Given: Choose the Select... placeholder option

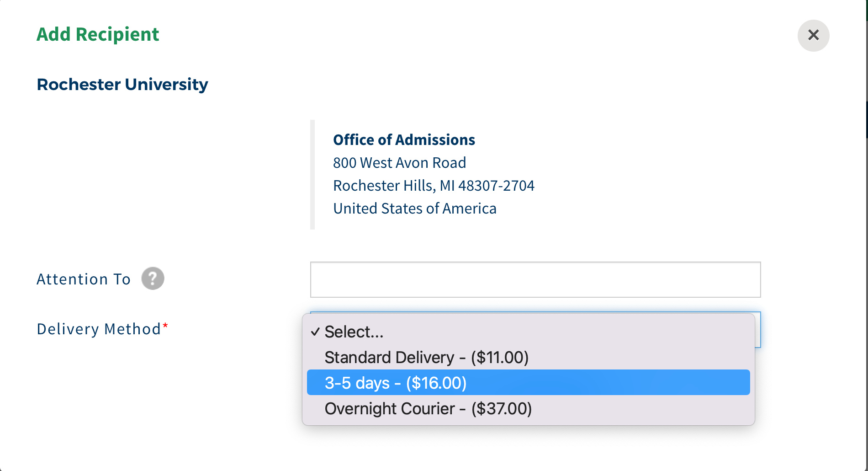Looking at the screenshot, I should tap(354, 332).
